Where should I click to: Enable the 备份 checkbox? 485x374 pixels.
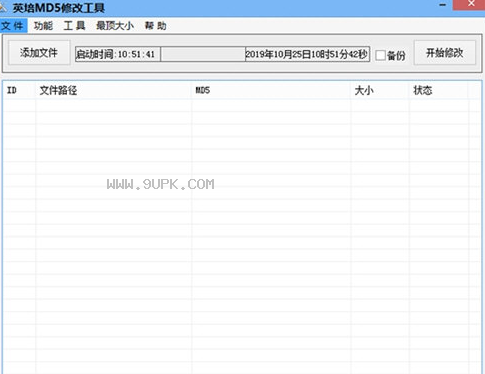pos(380,55)
